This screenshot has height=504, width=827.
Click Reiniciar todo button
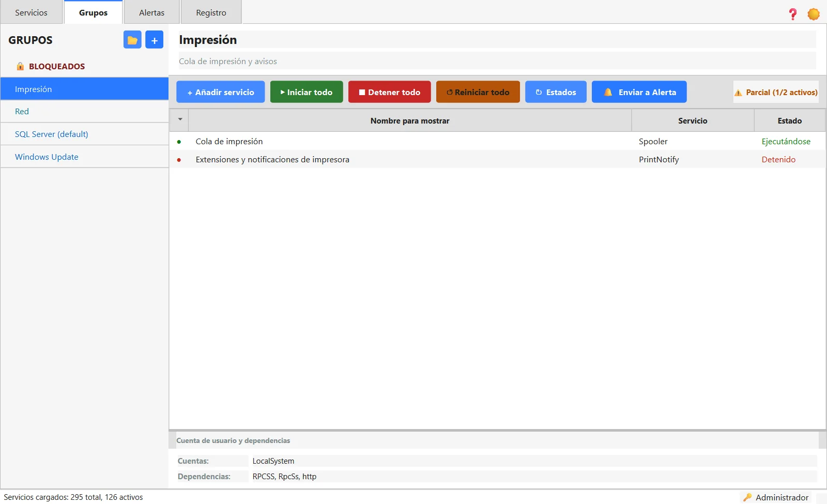[478, 92]
